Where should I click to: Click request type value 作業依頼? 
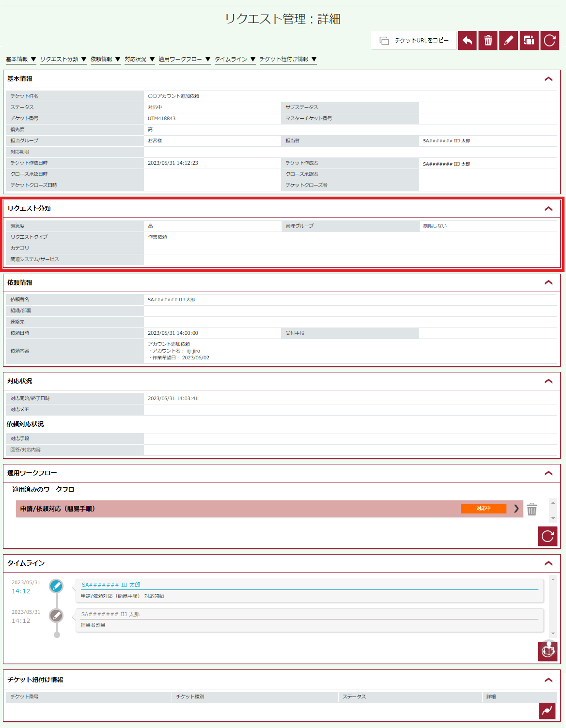tap(157, 237)
